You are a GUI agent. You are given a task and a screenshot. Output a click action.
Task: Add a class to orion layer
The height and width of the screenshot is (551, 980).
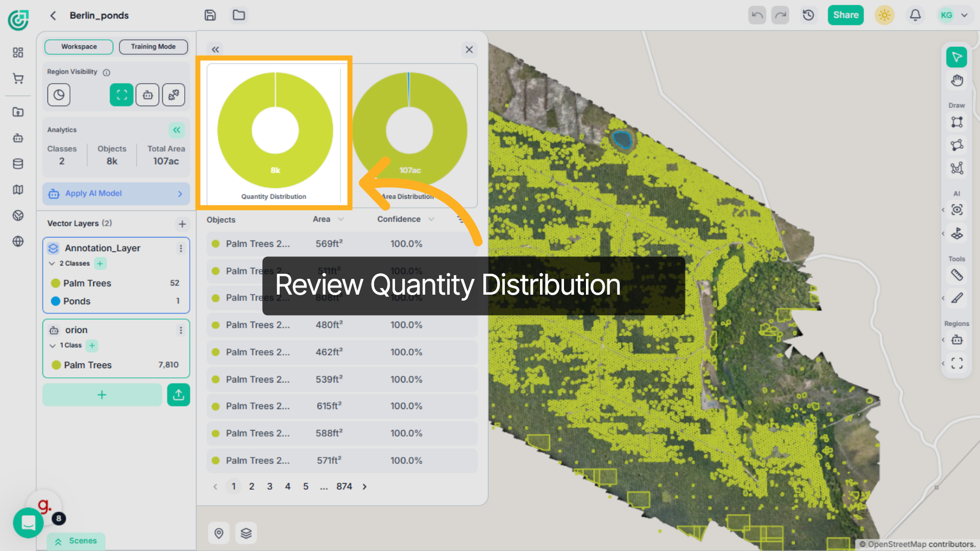(x=92, y=346)
